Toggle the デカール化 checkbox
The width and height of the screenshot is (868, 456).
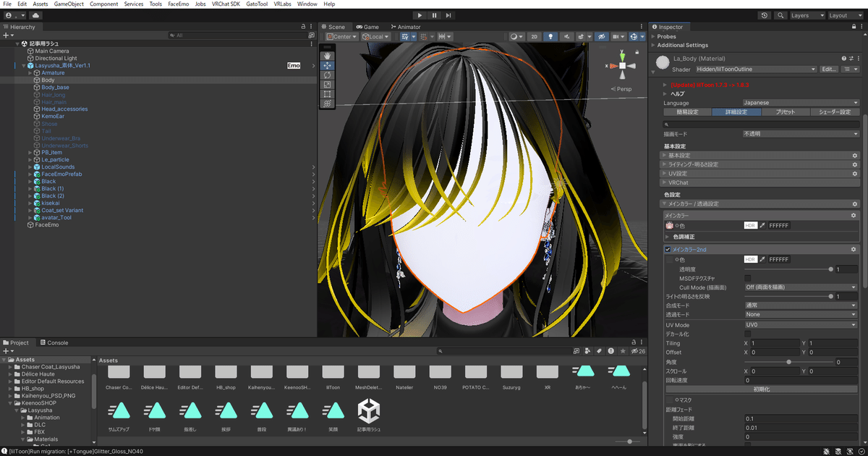tap(747, 334)
